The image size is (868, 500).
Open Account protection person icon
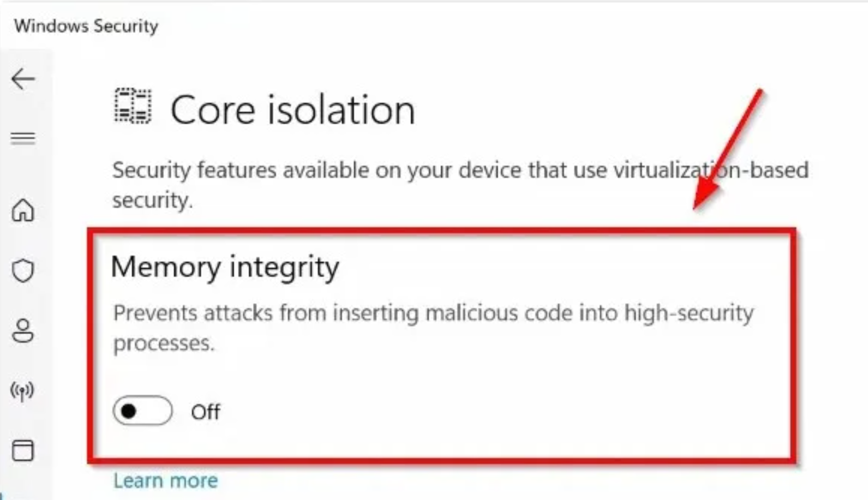coord(23,332)
